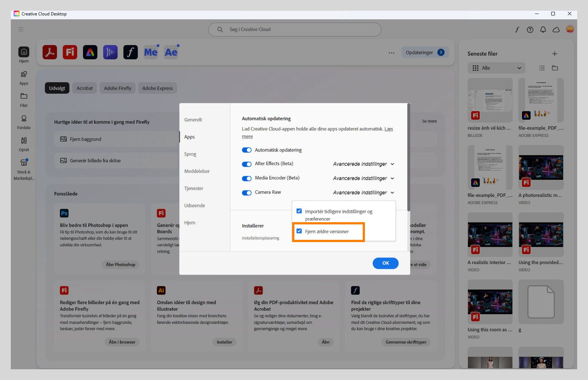Image resolution: width=588 pixels, height=380 pixels.
Task: Follow the Læs mere link
Action: 318,133
